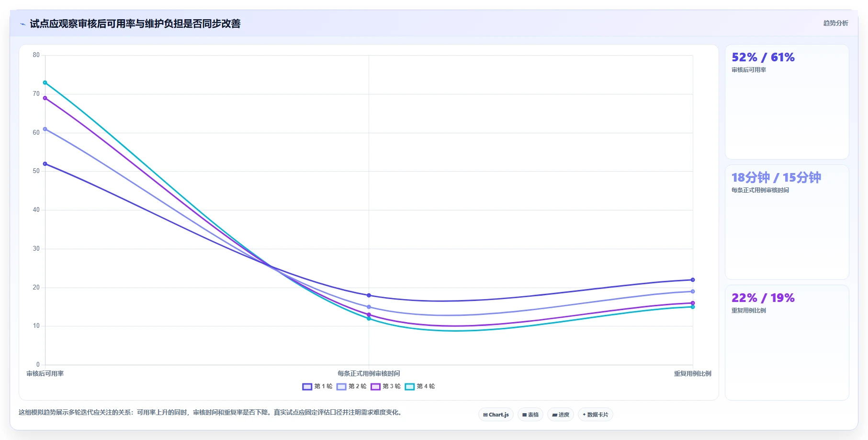Click the 数据卡片 chip
Viewport: 868px width, 440px height.
coord(596,415)
